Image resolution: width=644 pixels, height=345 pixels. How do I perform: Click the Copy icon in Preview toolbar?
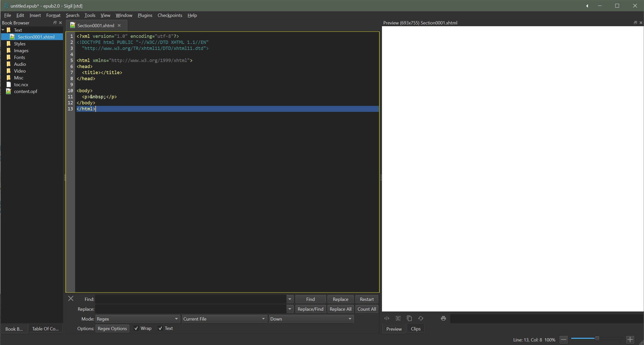click(x=409, y=318)
